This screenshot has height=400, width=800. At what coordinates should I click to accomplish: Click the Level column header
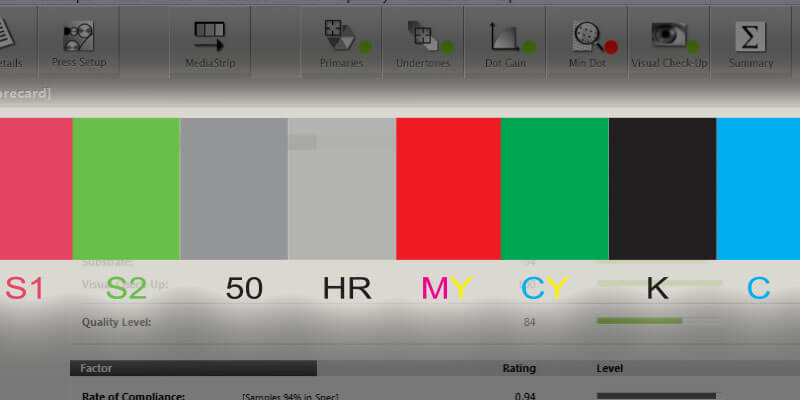pos(610,368)
